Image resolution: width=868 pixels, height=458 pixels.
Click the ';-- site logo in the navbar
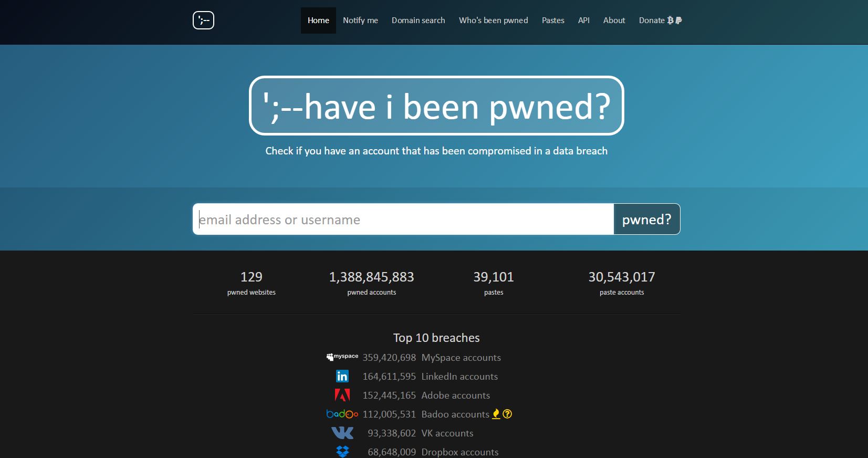pos(203,20)
